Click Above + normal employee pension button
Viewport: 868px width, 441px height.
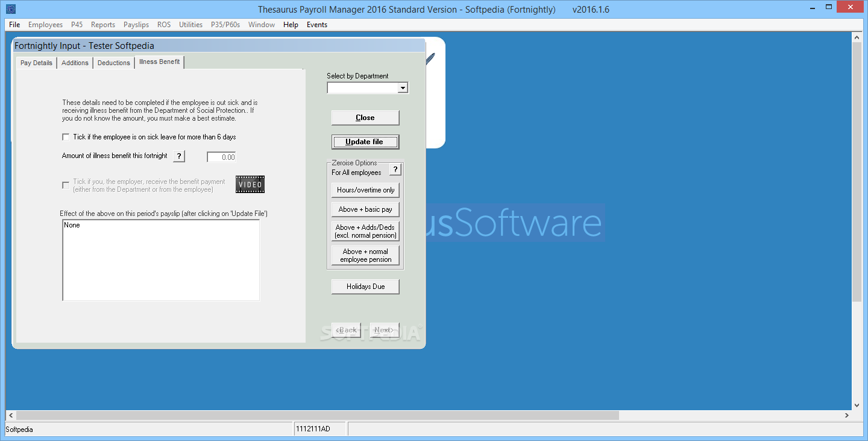coord(365,255)
